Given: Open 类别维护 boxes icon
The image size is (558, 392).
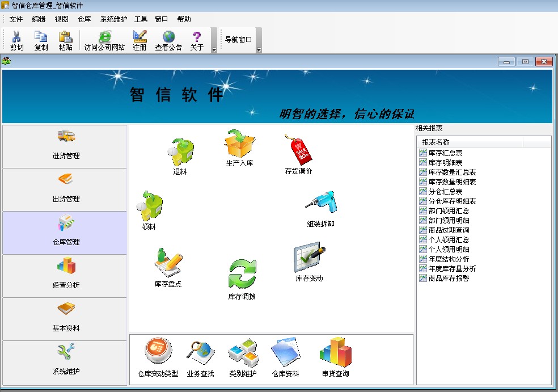Looking at the screenshot, I should [x=243, y=357].
